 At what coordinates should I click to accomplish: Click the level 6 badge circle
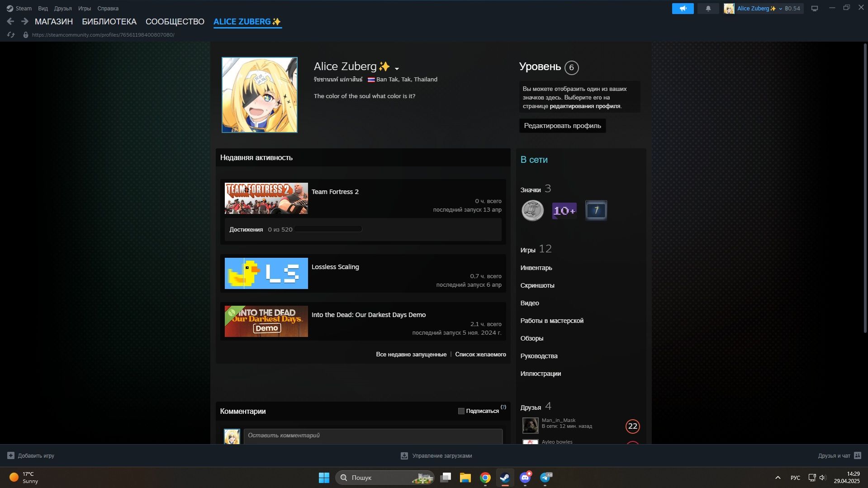point(572,68)
